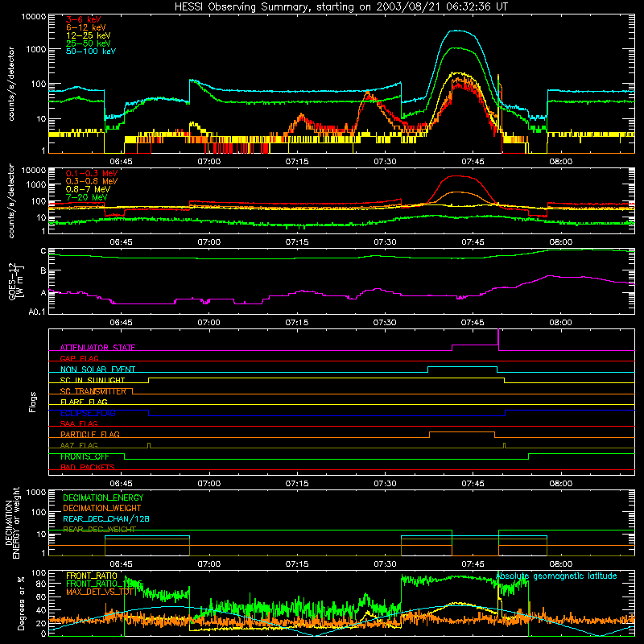The image size is (644, 644).
Task: Select the REAR_DEC_WEIGHT legend label
Action: [99, 530]
